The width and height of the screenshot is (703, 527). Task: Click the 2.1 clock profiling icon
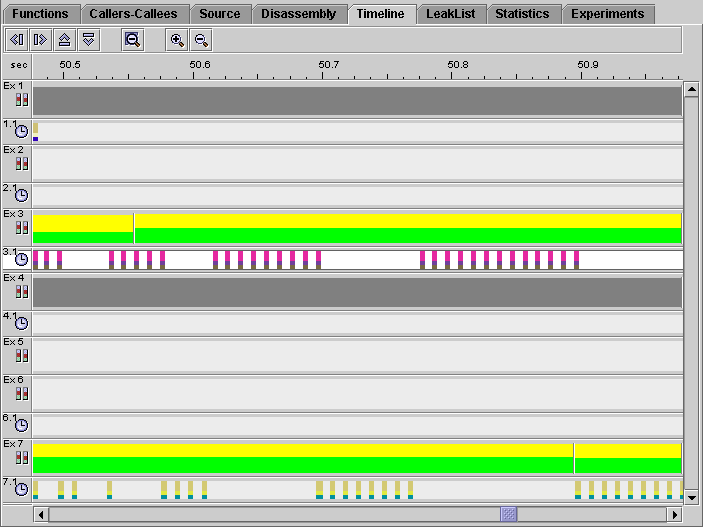(22, 196)
